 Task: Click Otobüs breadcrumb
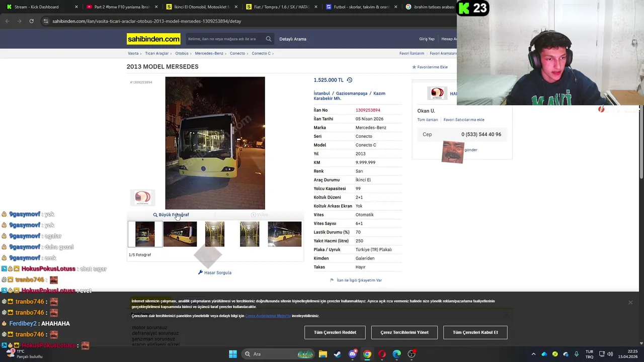182,53
